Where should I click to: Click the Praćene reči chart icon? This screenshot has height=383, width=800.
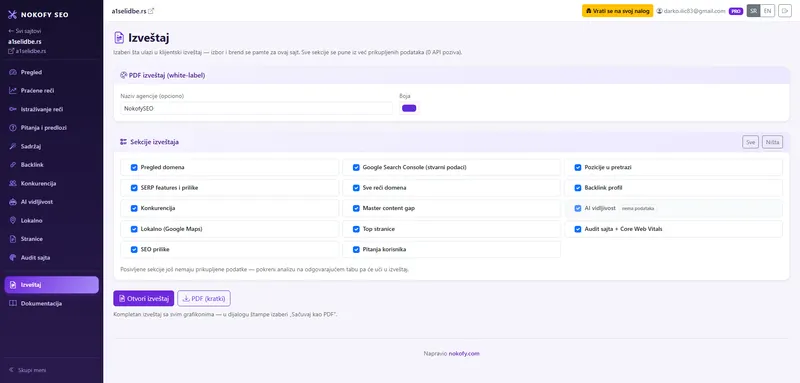(x=13, y=91)
